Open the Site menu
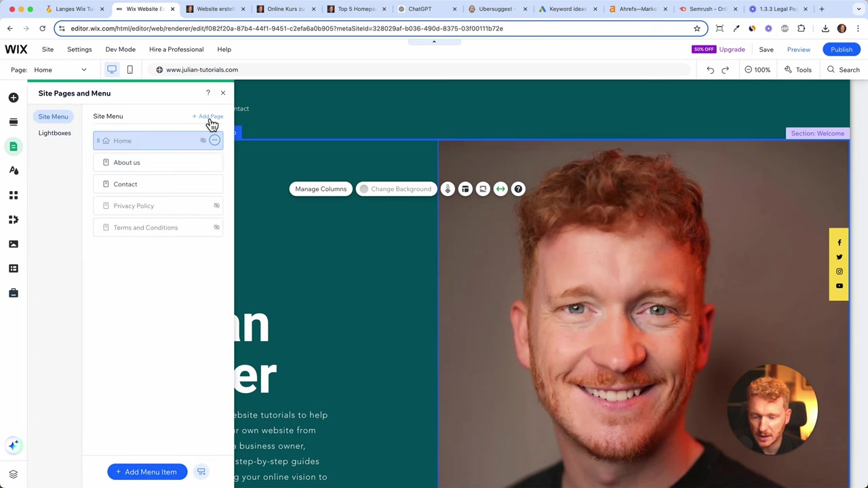 click(47, 49)
